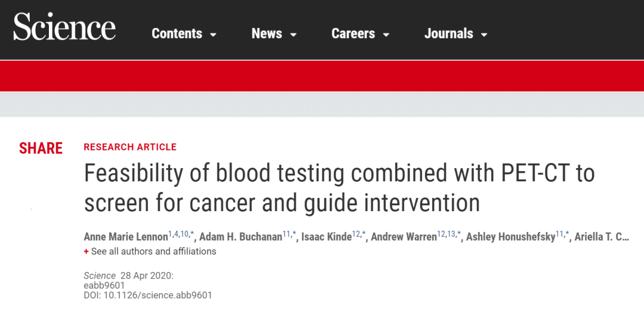644x315 pixels.
Task: Click the DOI 10.1126/science.abb9601 text
Action: pyautogui.click(x=148, y=295)
